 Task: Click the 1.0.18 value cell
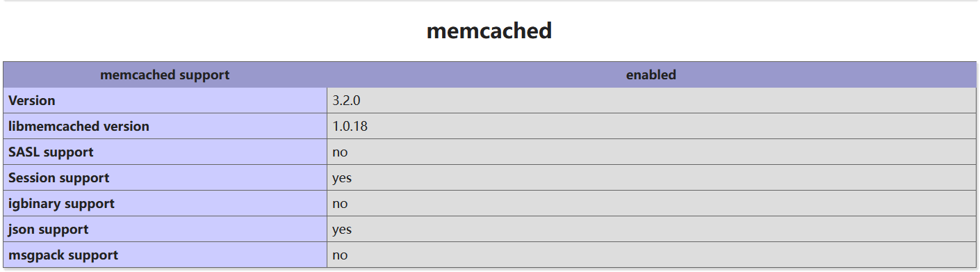point(651,126)
